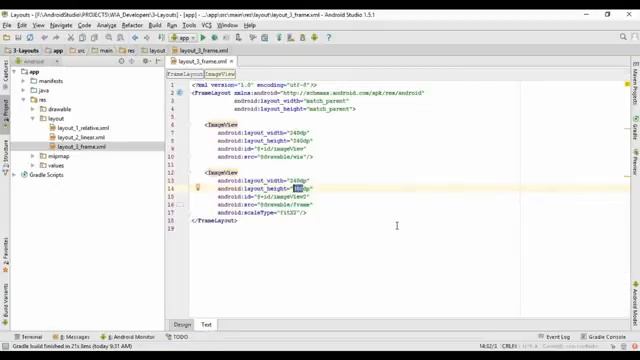Open the VCS menu
Viewport: 640px width, 360px height.
coord(207,25)
